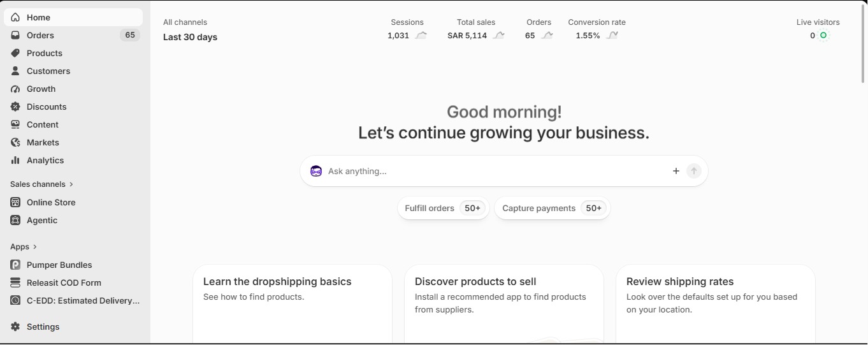Click the Orders inbox icon
The image size is (868, 345).
point(15,35)
